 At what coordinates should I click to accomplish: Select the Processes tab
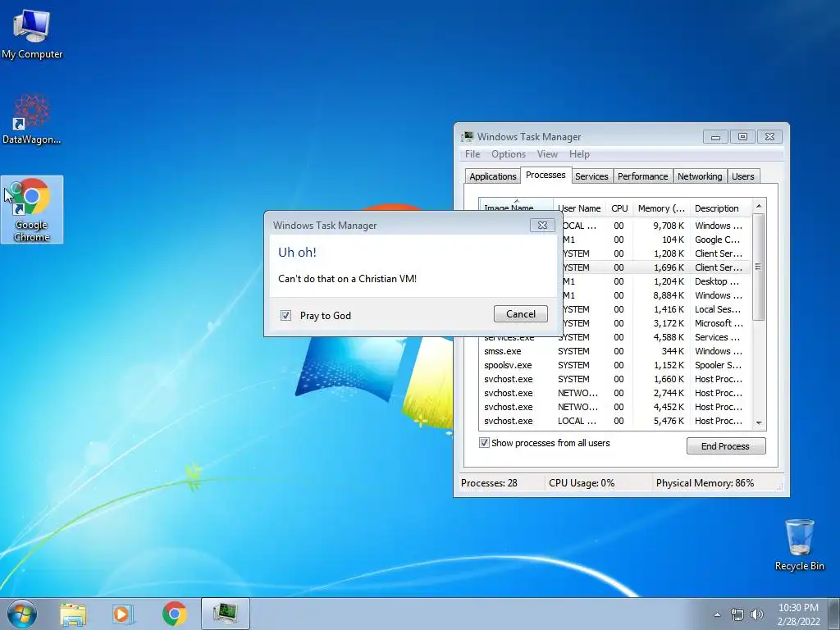546,176
